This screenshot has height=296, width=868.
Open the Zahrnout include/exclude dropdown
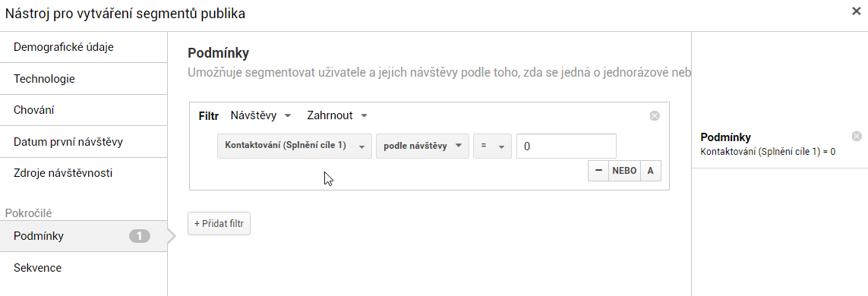[x=337, y=115]
